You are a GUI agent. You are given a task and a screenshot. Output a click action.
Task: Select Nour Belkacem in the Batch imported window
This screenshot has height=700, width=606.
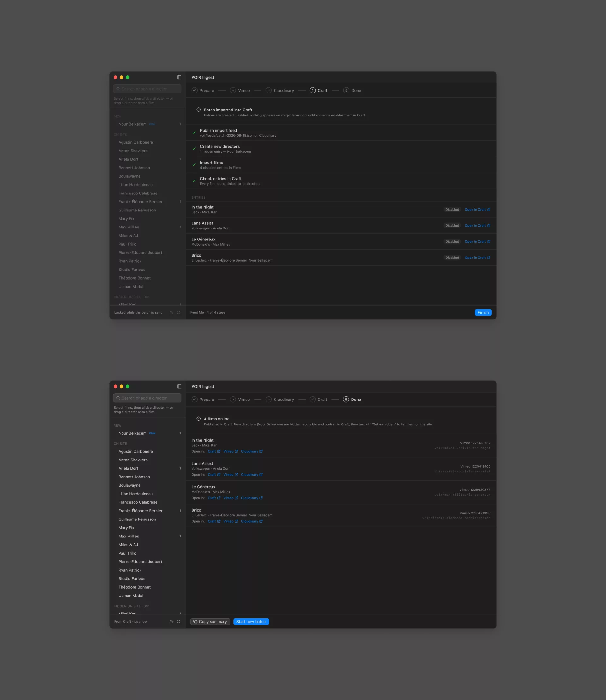coord(147,124)
